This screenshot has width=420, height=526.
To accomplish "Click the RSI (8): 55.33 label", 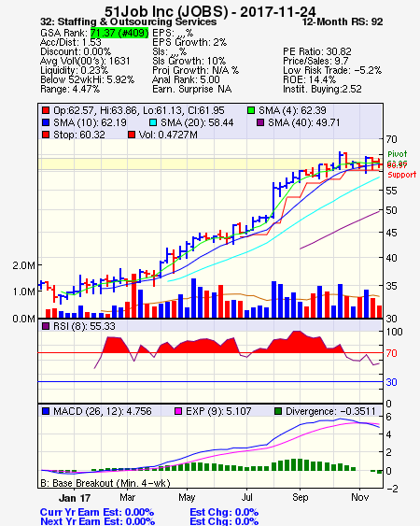I will click(84, 326).
